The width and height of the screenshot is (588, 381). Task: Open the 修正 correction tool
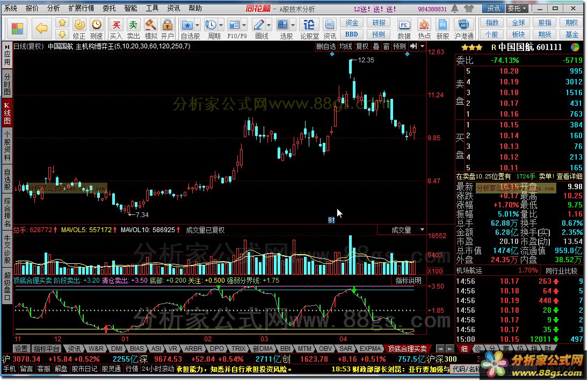point(79,29)
